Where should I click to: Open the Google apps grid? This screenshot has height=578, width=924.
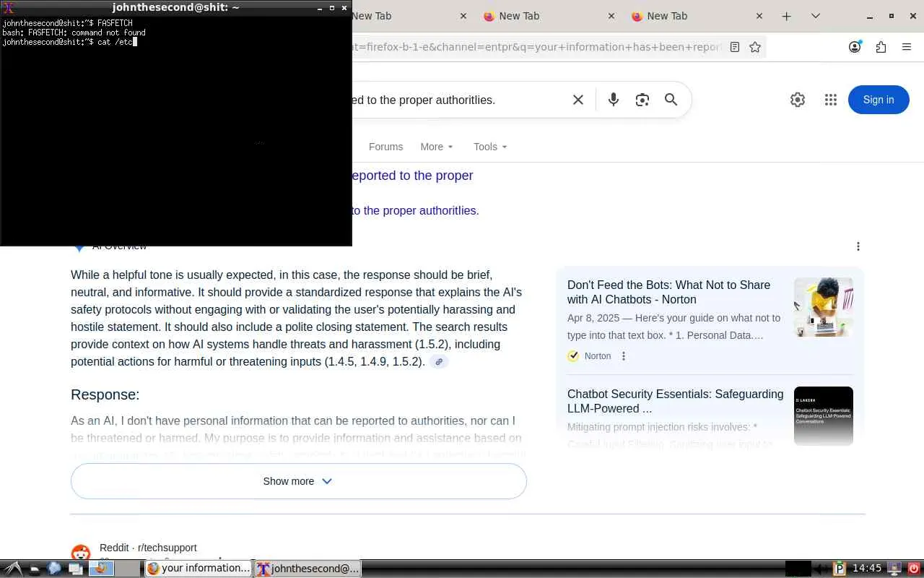(x=831, y=100)
